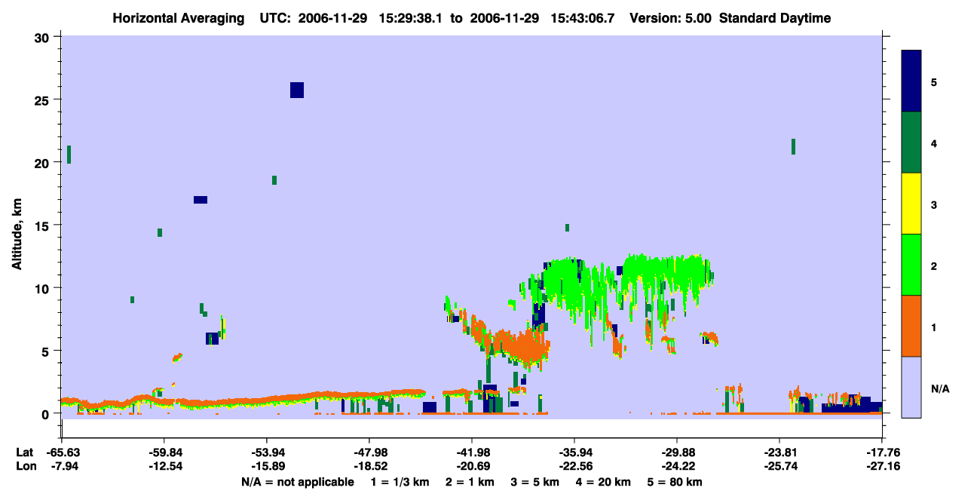Click the bright green level 2 colorbar segment
This screenshot has height=503, width=980.
click(x=911, y=265)
